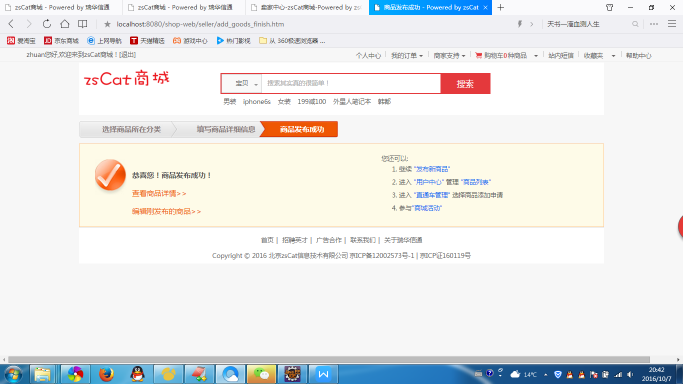Open the reading mode book icon
The width and height of the screenshot is (683, 384).
[82, 24]
